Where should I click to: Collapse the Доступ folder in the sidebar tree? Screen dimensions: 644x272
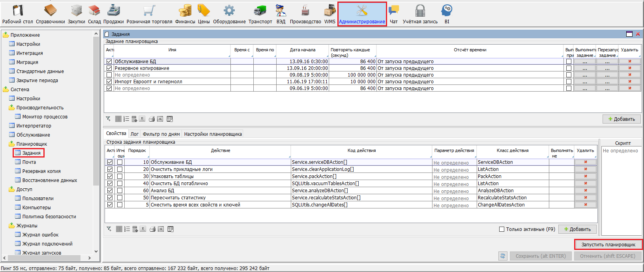pos(12,189)
